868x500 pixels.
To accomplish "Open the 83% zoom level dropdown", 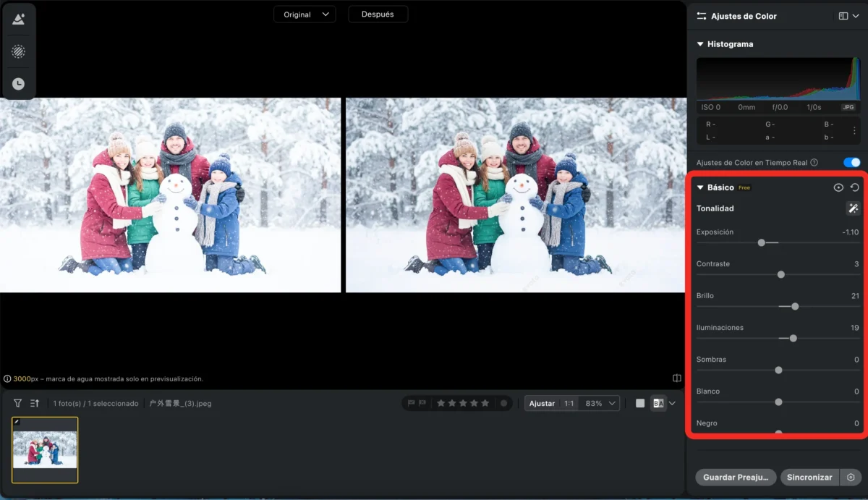I will (x=600, y=403).
